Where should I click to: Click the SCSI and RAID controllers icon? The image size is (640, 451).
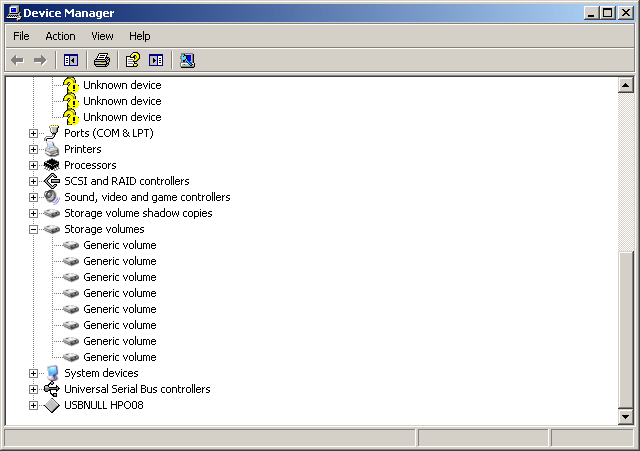(52, 181)
